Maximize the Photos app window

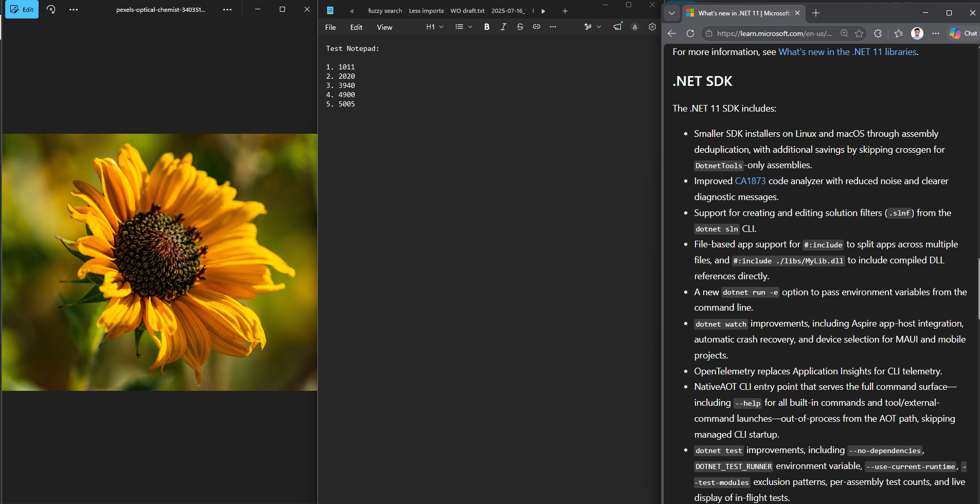coord(282,9)
